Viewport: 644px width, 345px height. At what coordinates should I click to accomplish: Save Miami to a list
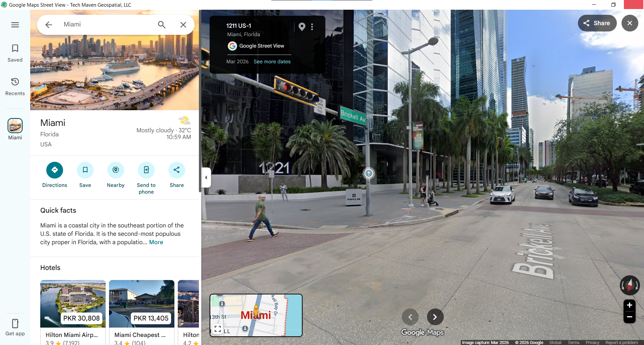coord(85,175)
